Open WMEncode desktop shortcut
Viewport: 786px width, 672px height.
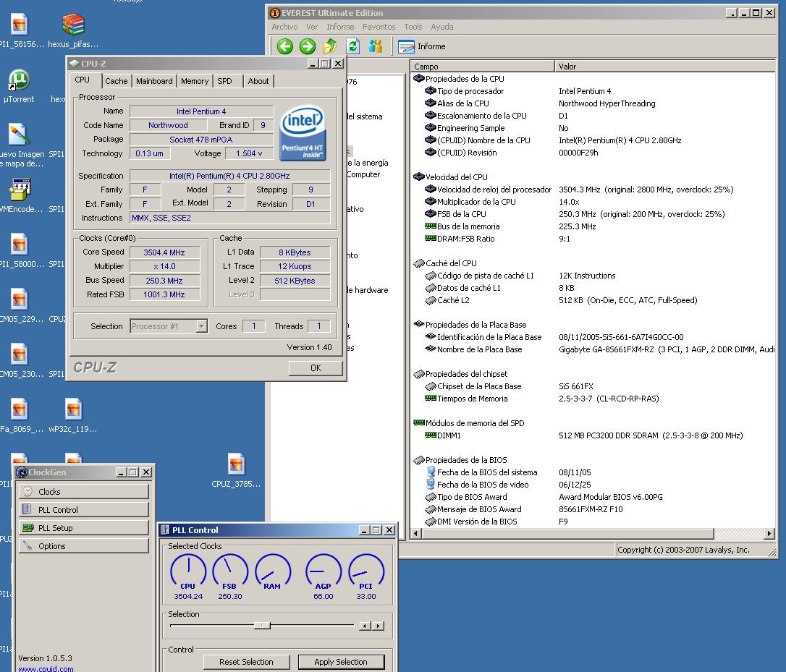click(x=20, y=195)
